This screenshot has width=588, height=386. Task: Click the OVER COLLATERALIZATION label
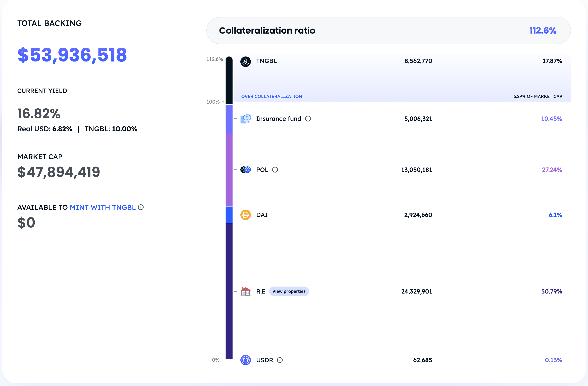pyautogui.click(x=272, y=96)
